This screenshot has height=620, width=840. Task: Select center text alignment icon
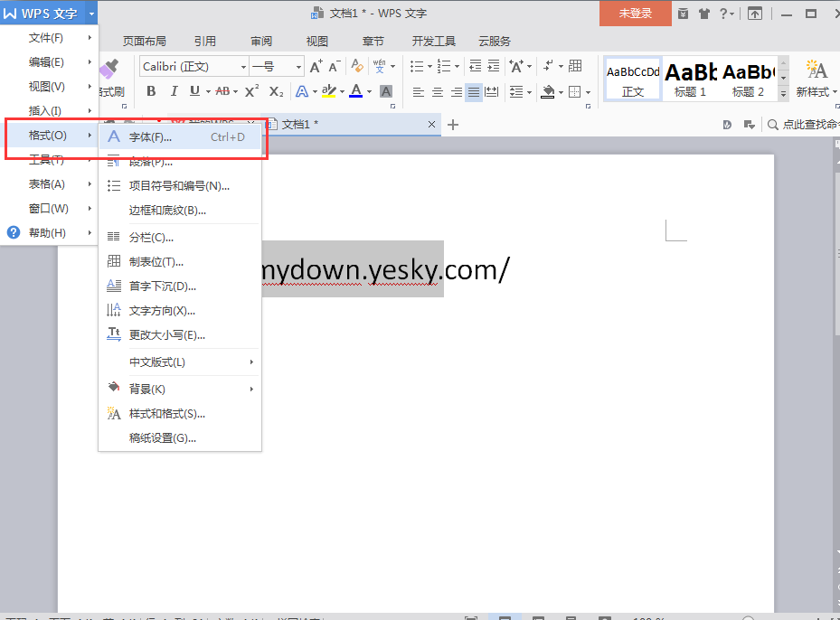[x=438, y=92]
